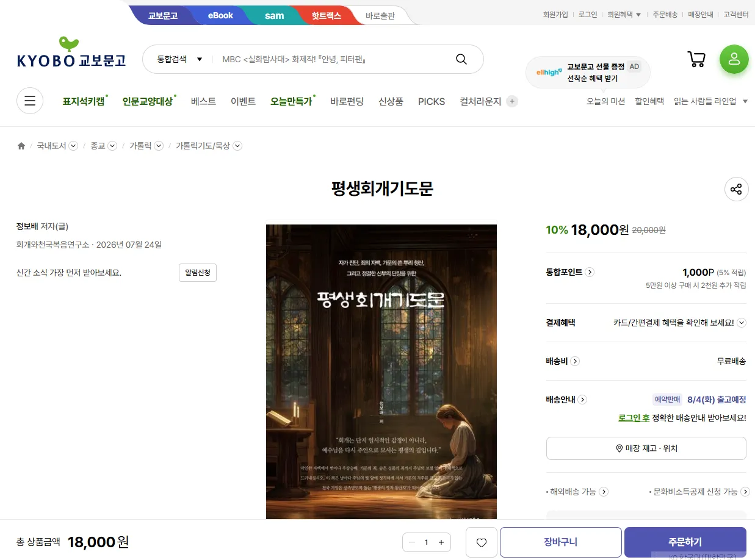This screenshot has width=755, height=560.
Task: Click the 매장안내 link
Action: click(701, 15)
